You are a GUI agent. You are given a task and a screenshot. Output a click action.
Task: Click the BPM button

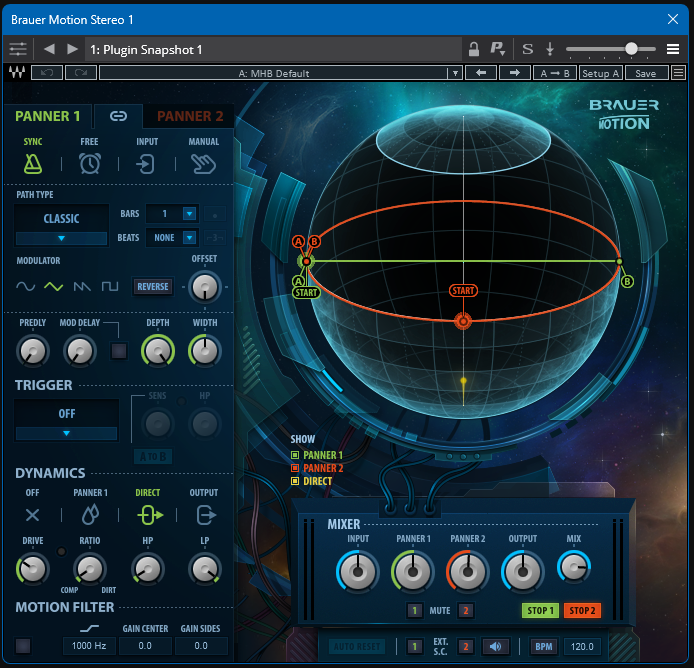544,647
